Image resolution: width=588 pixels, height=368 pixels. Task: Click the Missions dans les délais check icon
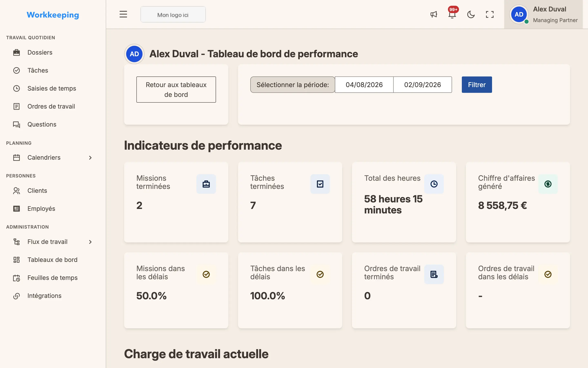click(x=206, y=274)
